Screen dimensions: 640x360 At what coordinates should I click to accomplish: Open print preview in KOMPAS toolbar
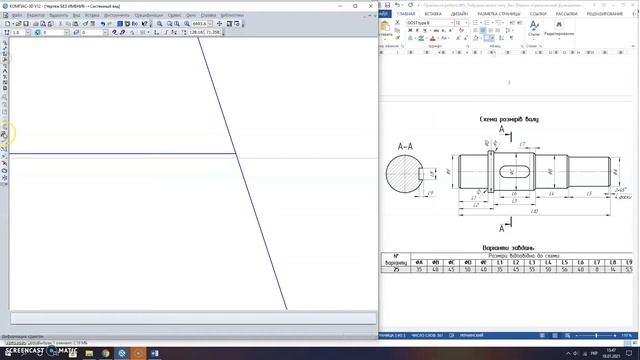coord(43,24)
